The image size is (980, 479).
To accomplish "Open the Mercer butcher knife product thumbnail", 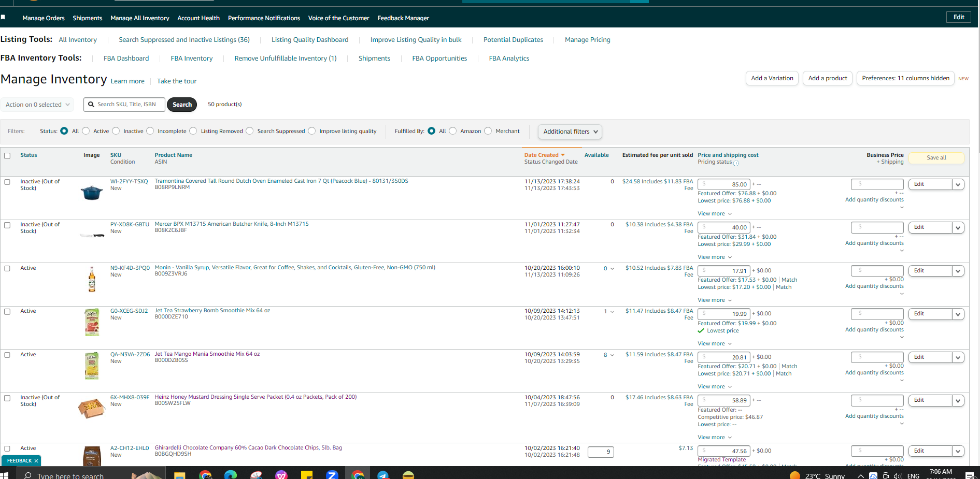I will coord(92,236).
